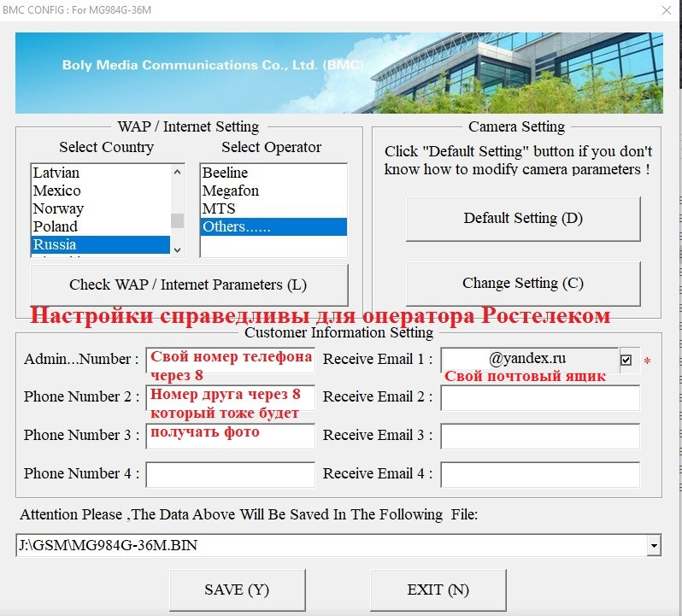Screen dimensions: 682x616
Task: Click the Receive Email 1 field
Action: [x=529, y=360]
